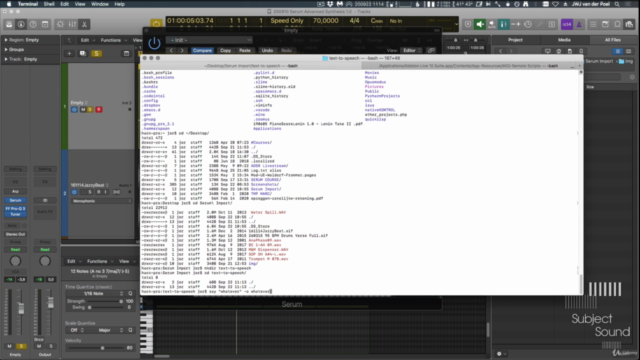Click the FF Pro-Q 3 effect slot

coord(16,209)
